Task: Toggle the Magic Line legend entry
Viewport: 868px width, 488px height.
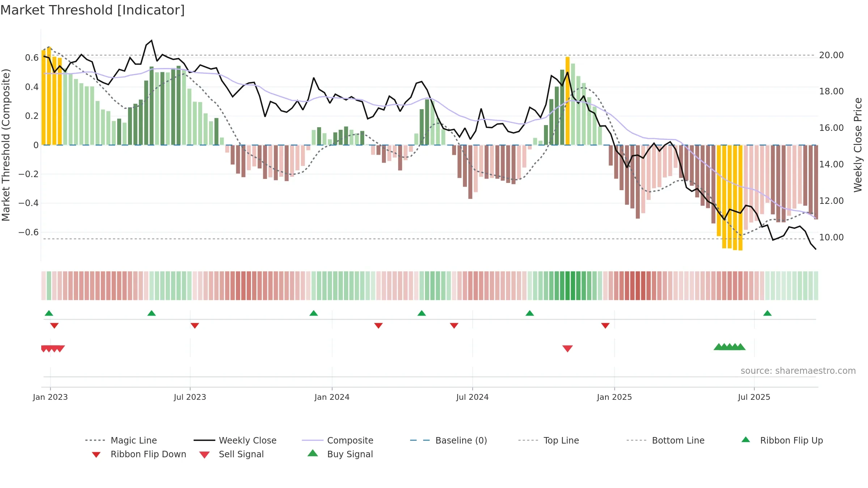Action: click(x=121, y=440)
